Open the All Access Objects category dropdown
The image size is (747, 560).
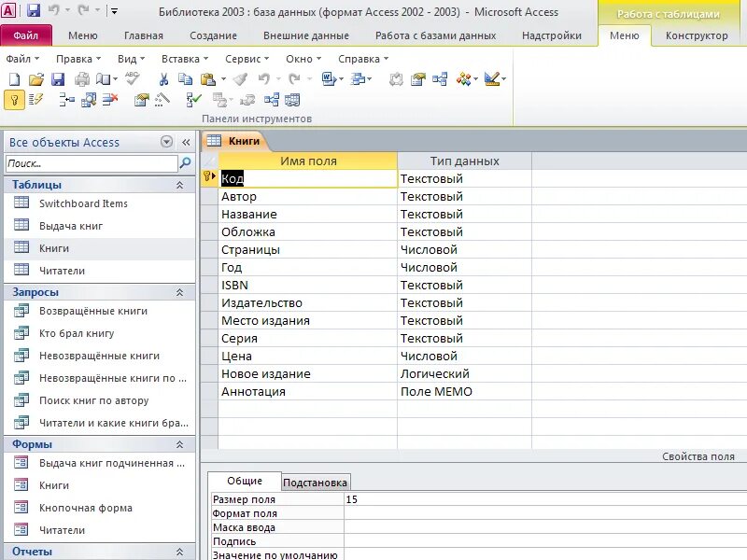click(x=166, y=142)
